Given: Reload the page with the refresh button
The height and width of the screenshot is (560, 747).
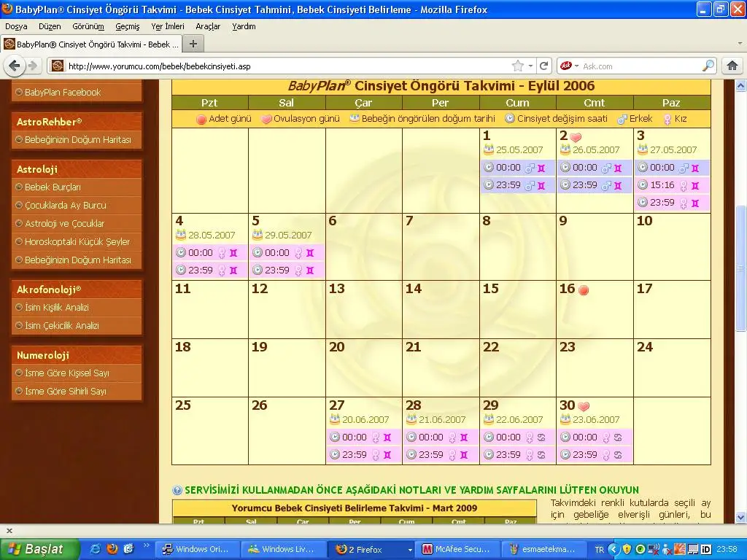Looking at the screenshot, I should [543, 66].
